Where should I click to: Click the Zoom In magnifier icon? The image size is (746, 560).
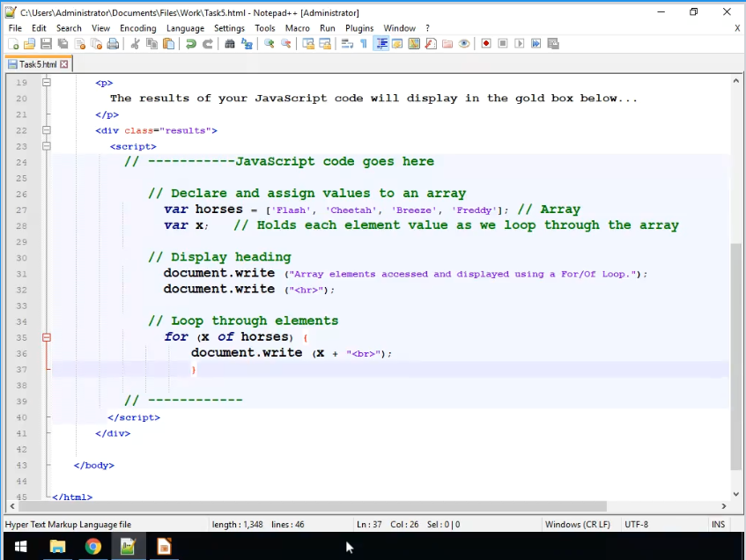click(270, 44)
